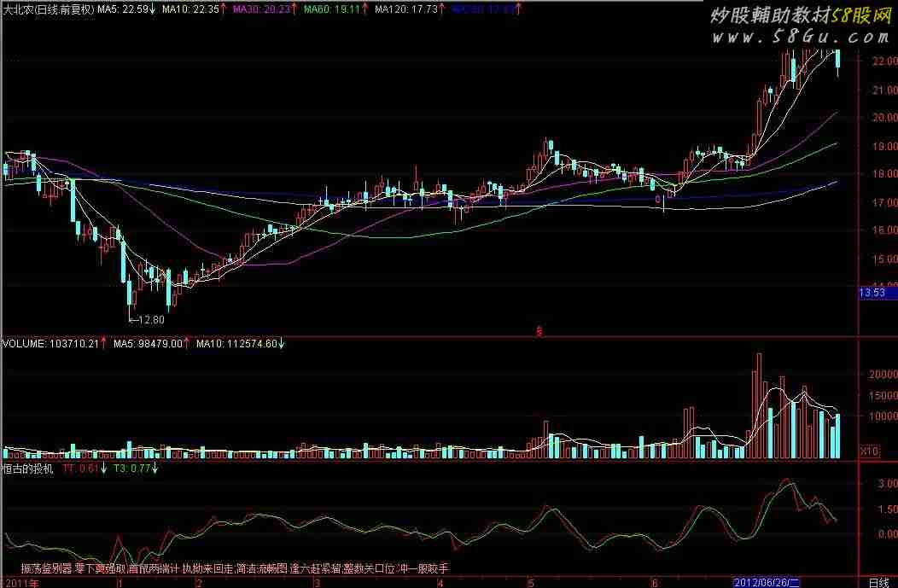Click the highlighted date 2012/06/26

(773, 582)
